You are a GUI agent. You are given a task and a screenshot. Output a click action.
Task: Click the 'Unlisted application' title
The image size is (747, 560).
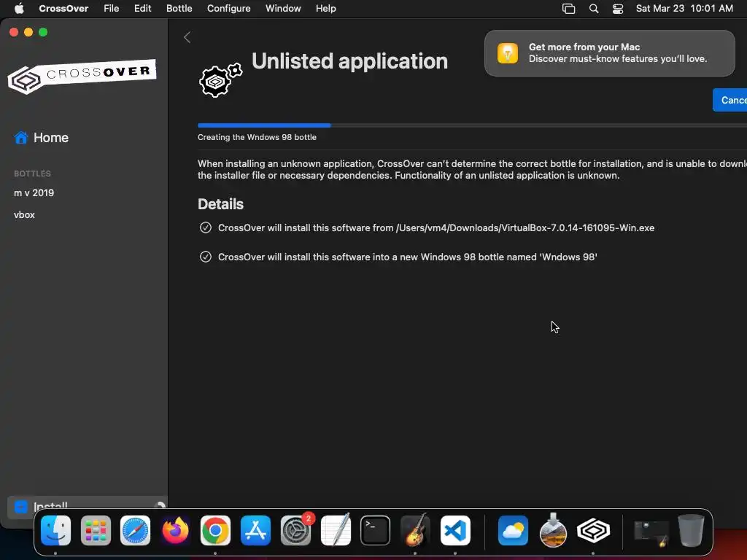[349, 61]
